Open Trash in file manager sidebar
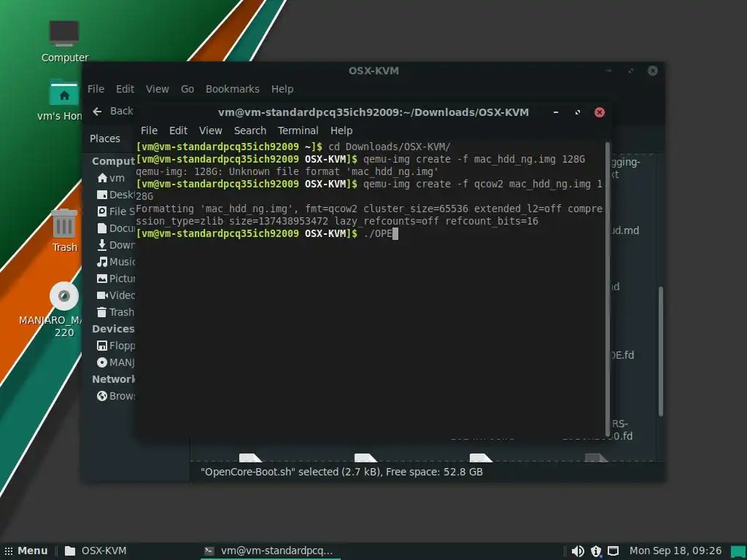The image size is (747, 560). (x=116, y=312)
